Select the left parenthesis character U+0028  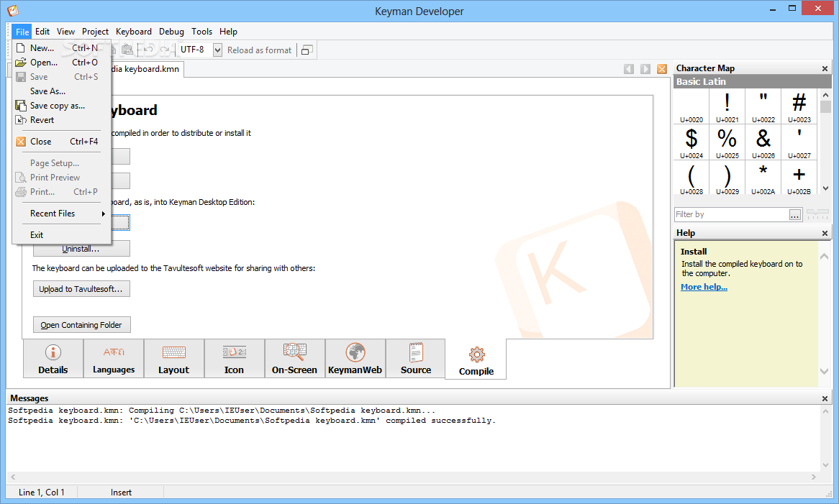691,178
